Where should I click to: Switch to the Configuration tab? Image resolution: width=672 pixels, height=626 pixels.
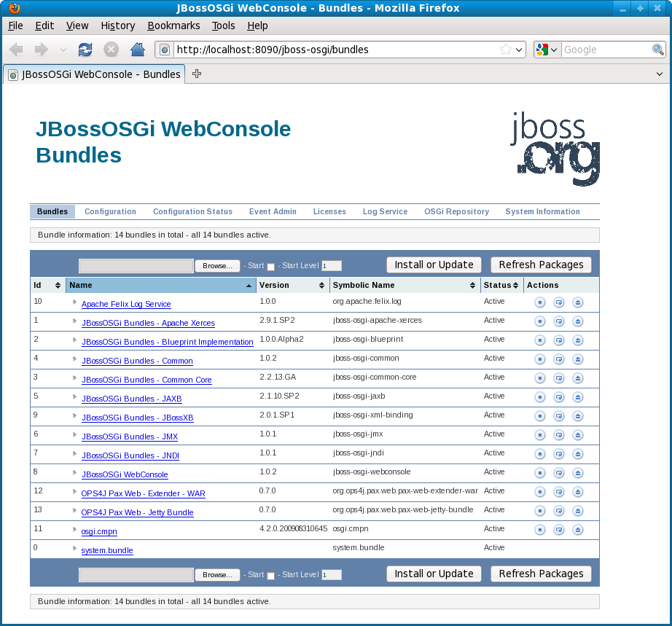[110, 211]
